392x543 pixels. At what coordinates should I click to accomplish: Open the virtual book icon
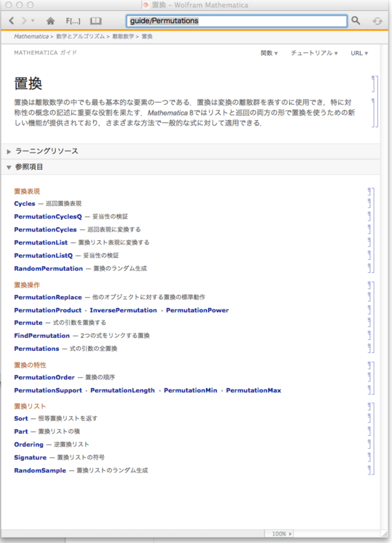[96, 21]
